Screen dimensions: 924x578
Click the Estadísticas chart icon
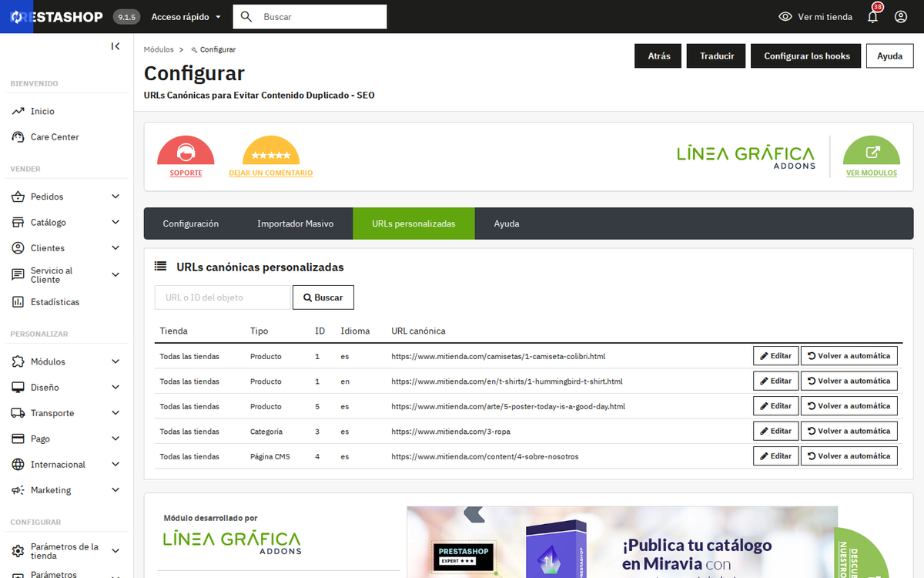(x=18, y=302)
